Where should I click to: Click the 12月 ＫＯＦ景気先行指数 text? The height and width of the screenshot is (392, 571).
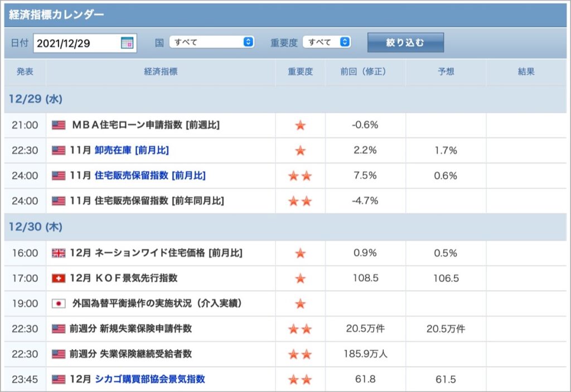click(x=124, y=278)
